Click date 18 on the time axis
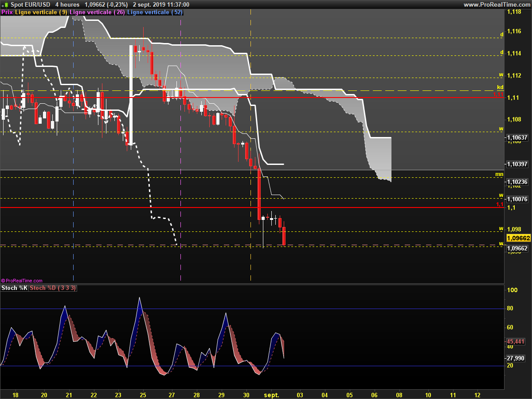Screen dimensions: 532x399 (16, 395)
